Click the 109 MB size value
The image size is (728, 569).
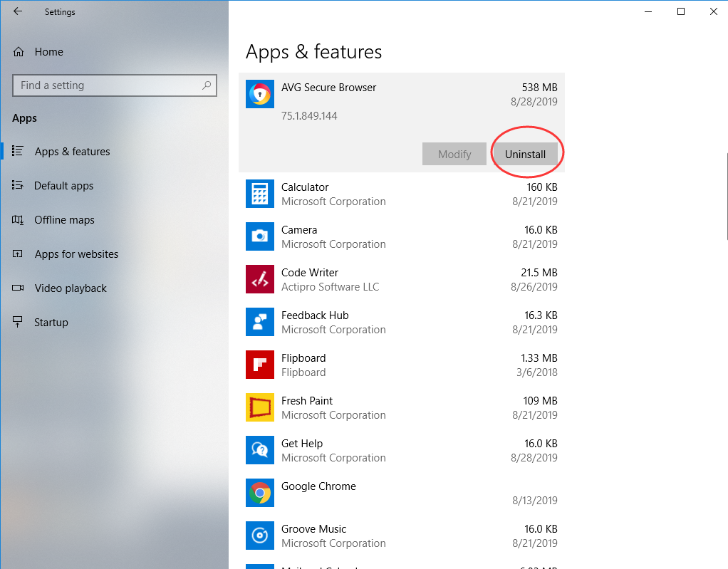[541, 401]
